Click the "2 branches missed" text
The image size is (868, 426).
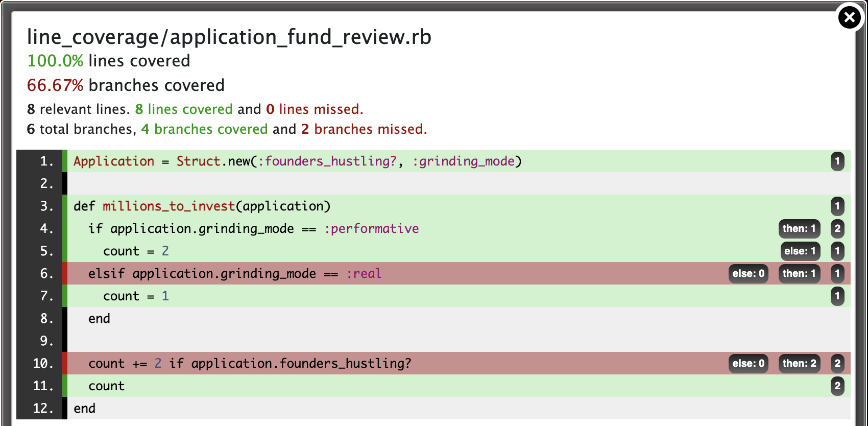point(364,129)
